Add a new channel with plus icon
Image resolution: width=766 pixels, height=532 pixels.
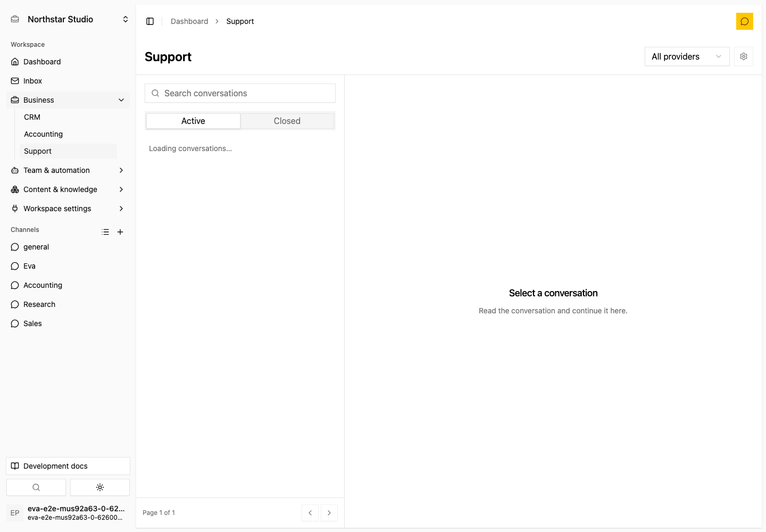click(x=120, y=232)
